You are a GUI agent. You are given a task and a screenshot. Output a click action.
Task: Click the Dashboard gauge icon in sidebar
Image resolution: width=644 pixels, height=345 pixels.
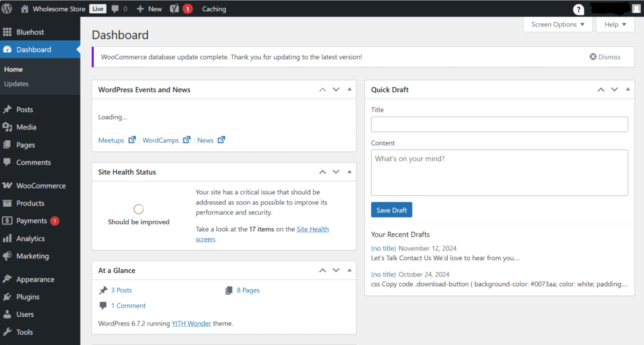pyautogui.click(x=7, y=50)
